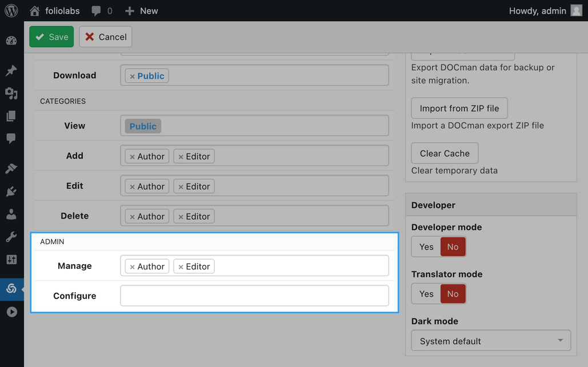The width and height of the screenshot is (588, 367).
Task: Open DOCman swirl sidebar icon
Action: (x=11, y=288)
